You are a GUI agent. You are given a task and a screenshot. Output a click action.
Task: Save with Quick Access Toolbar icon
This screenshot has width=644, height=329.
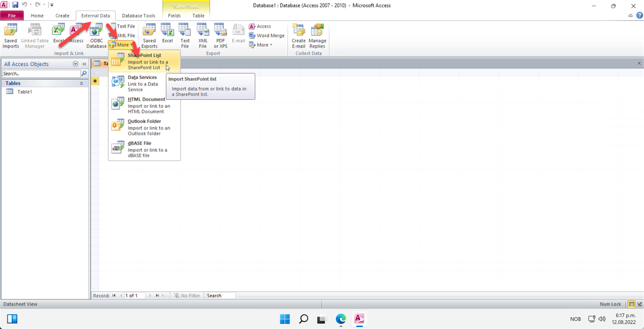pos(15,5)
